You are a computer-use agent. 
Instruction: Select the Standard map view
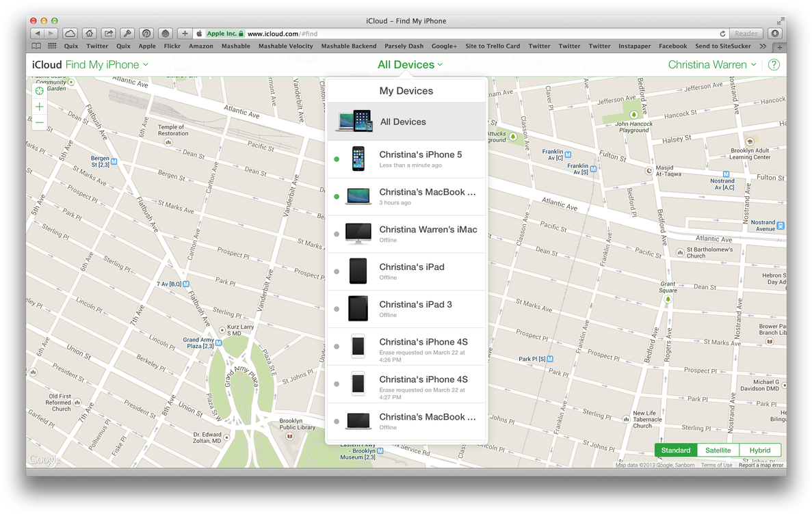tap(675, 450)
